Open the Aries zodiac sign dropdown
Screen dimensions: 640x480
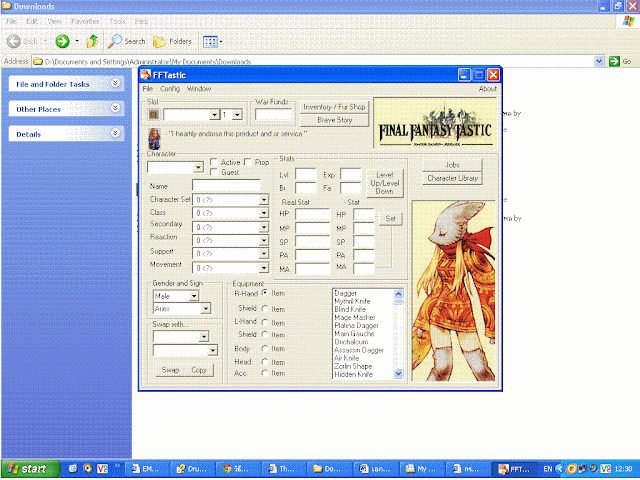pos(206,309)
